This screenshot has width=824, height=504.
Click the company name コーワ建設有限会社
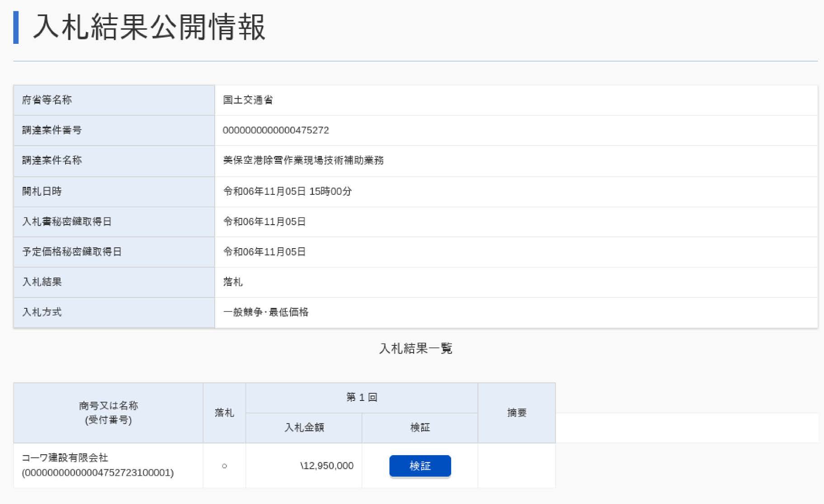point(64,457)
